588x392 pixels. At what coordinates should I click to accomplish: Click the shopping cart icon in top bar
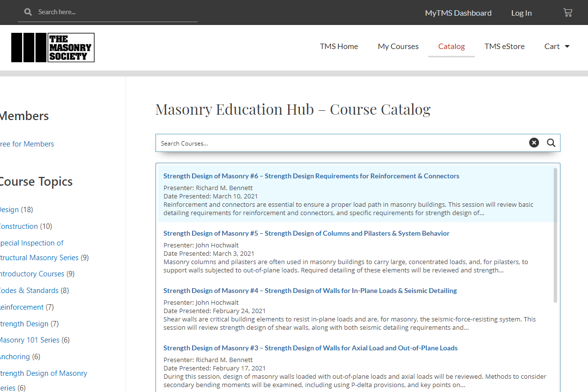[567, 13]
